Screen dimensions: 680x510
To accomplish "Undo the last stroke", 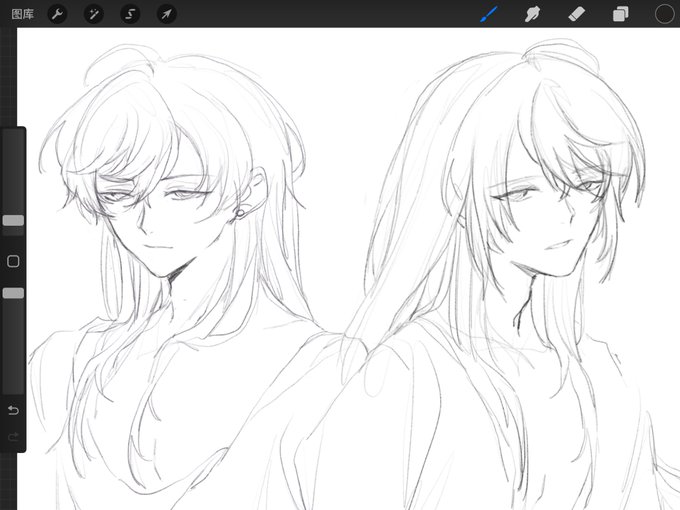I will (13, 410).
